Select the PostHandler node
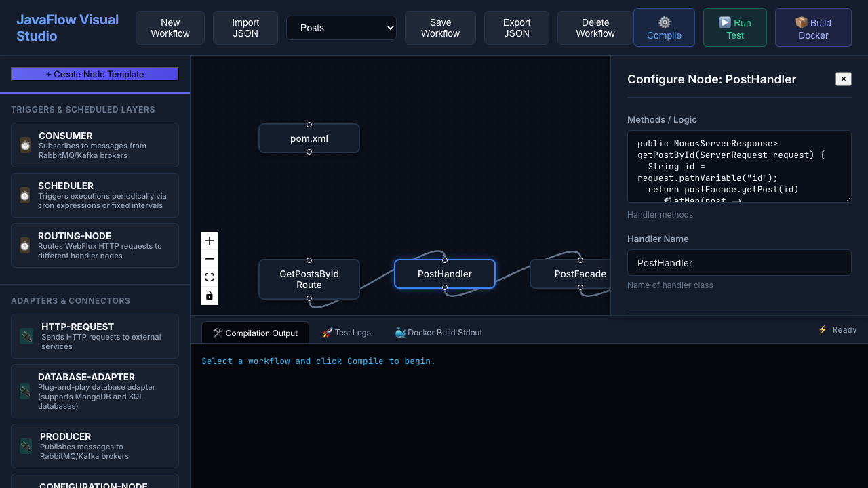 pos(445,274)
